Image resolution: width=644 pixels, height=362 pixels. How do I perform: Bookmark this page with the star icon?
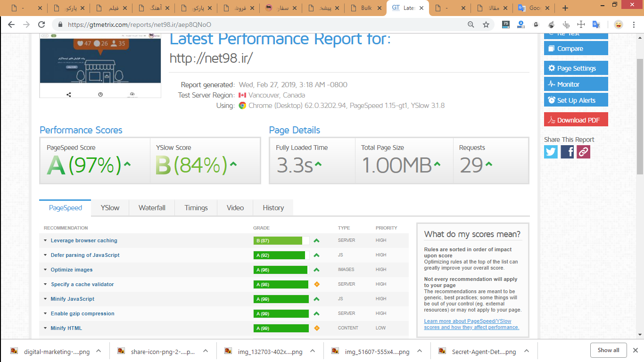pos(486,25)
